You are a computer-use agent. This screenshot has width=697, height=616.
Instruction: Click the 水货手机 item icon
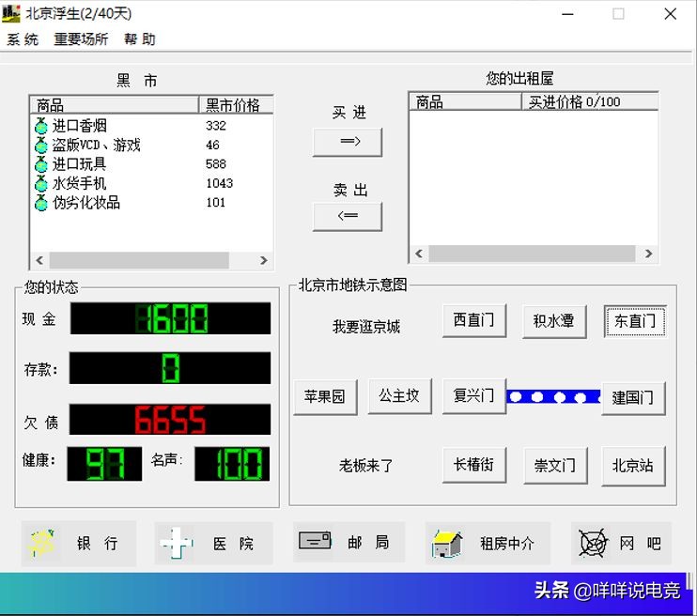[x=41, y=183]
